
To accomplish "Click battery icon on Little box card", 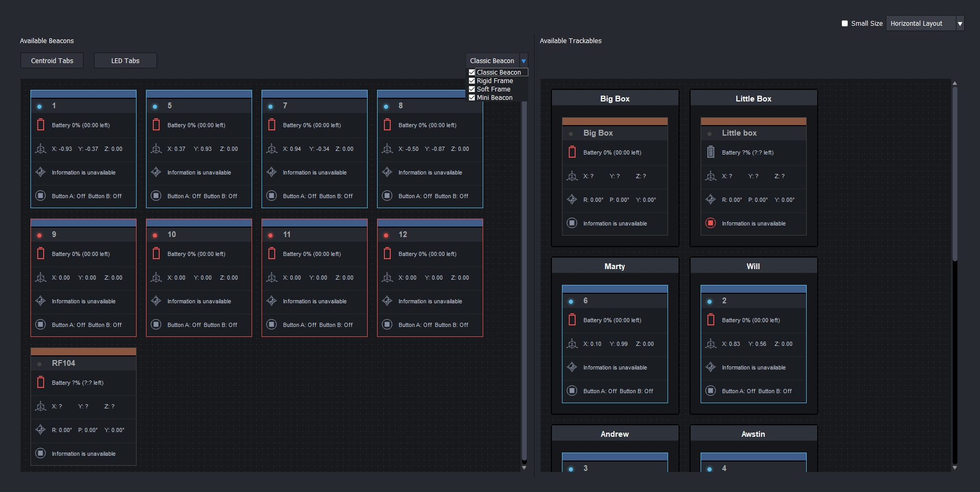I will [x=711, y=152].
